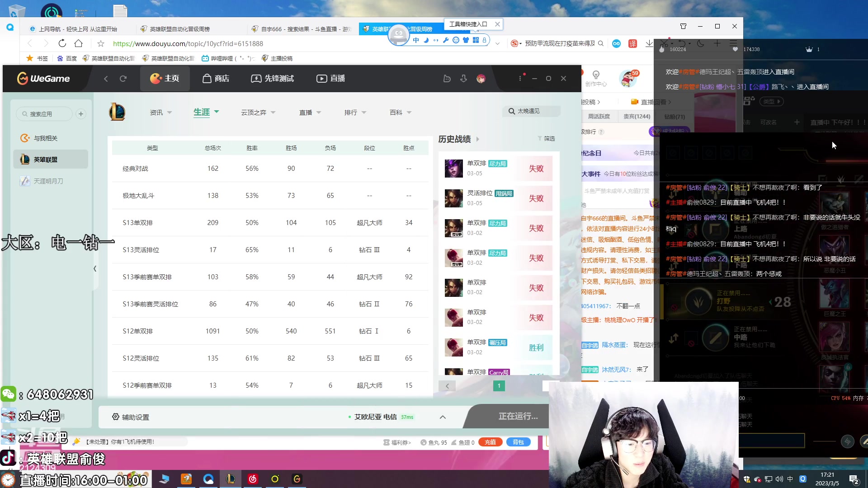Viewport: 868px width, 488px height.
Task: Click the League of Legends logo
Action: pos(117,112)
